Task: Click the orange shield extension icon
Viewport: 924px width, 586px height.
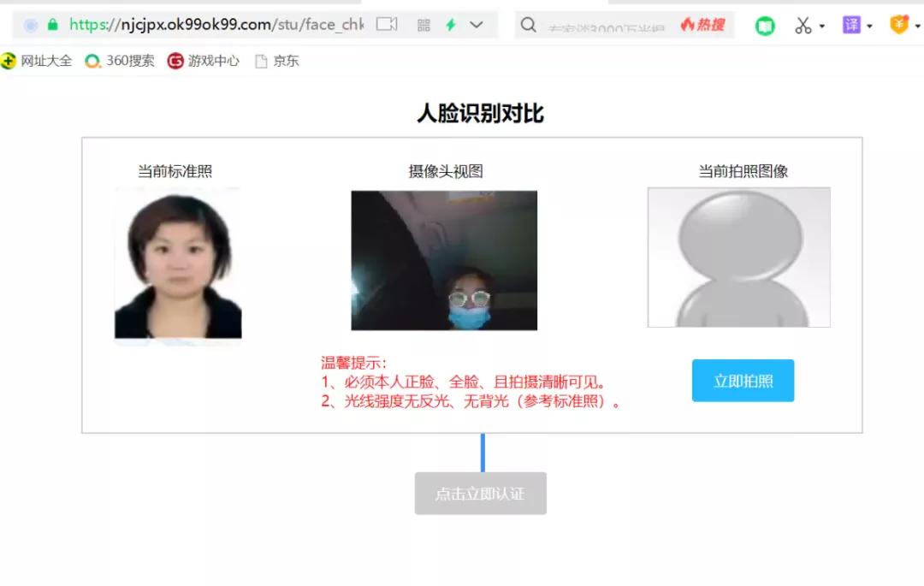Action: click(x=899, y=25)
